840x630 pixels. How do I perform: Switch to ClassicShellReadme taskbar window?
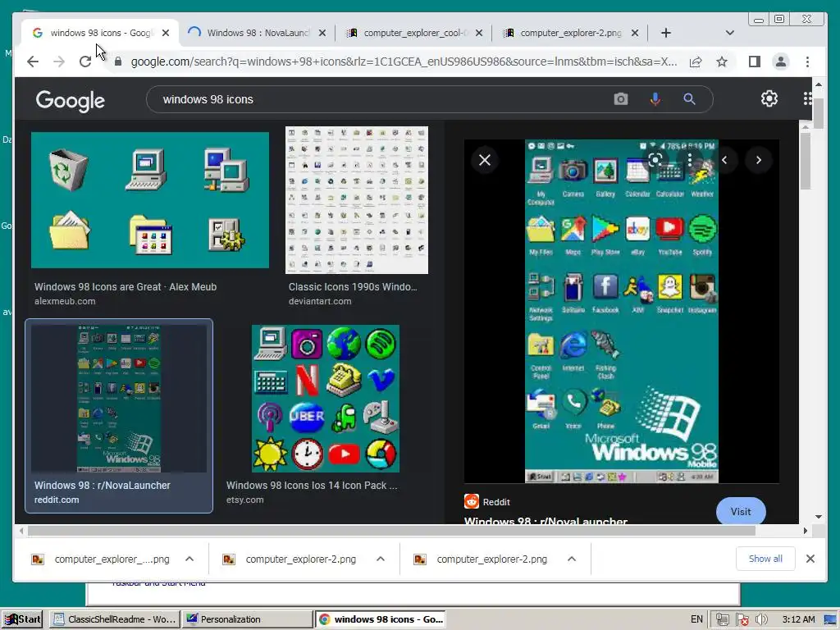115,619
